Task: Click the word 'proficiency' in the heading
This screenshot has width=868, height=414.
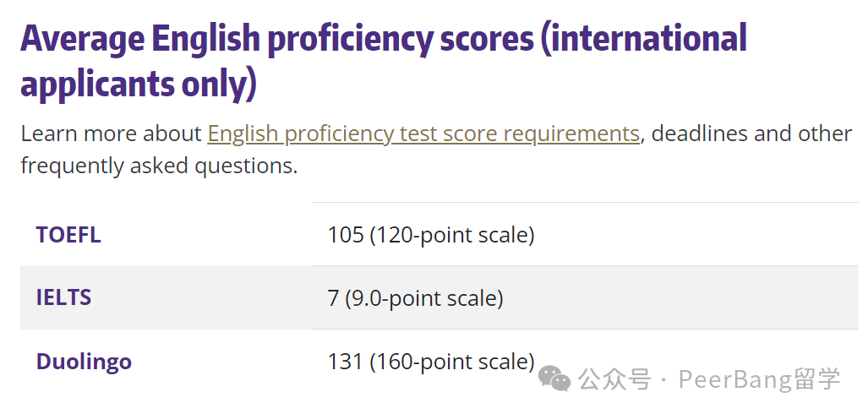Action: (349, 41)
